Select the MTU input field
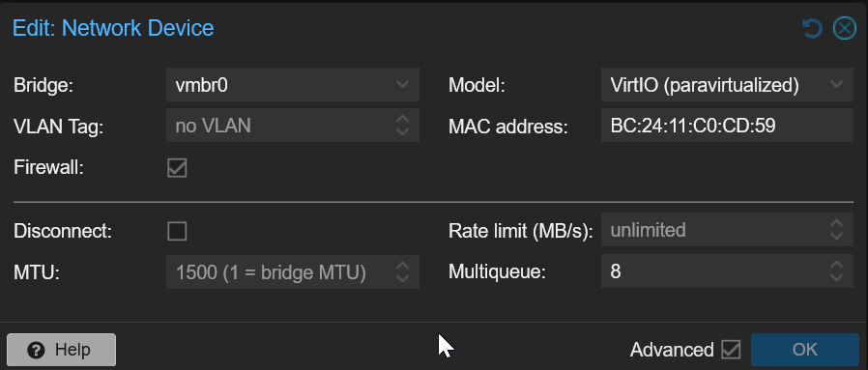This screenshot has height=370, width=868. click(279, 271)
